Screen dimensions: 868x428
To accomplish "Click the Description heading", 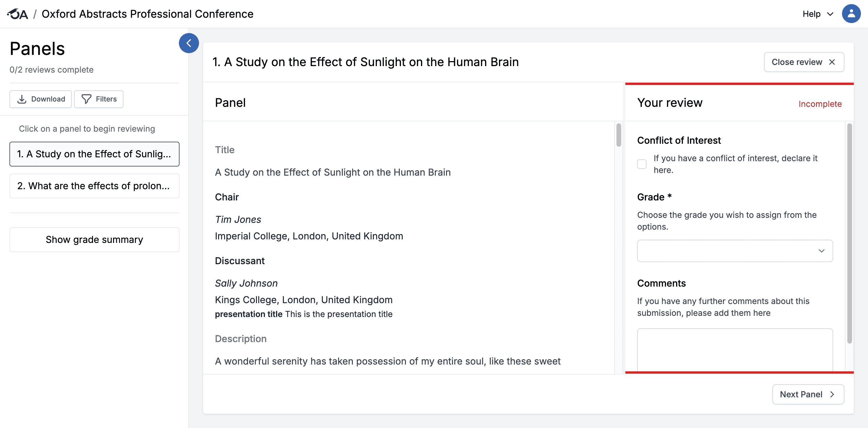I will 241,339.
